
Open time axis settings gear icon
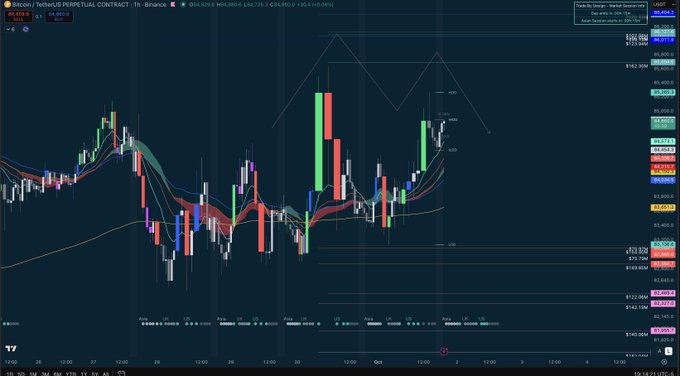tap(664, 362)
